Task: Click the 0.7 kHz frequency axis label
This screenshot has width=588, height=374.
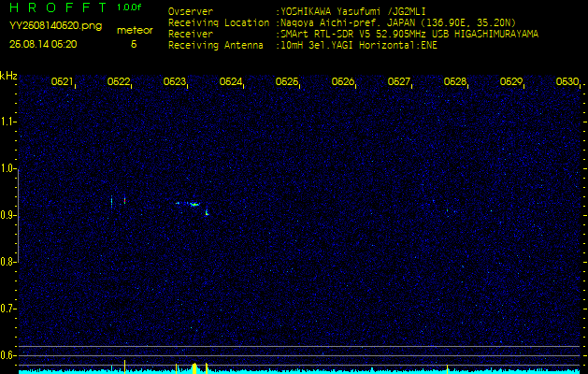Action: [7, 309]
